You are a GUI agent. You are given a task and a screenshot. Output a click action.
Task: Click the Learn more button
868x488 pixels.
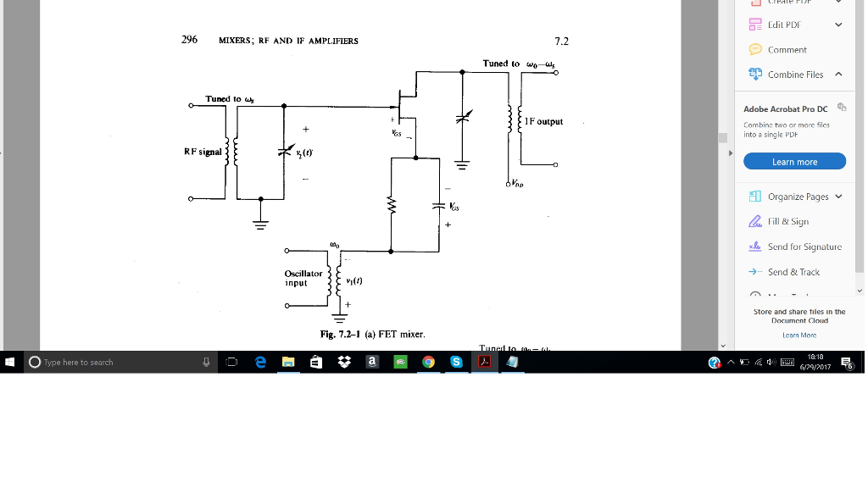794,161
